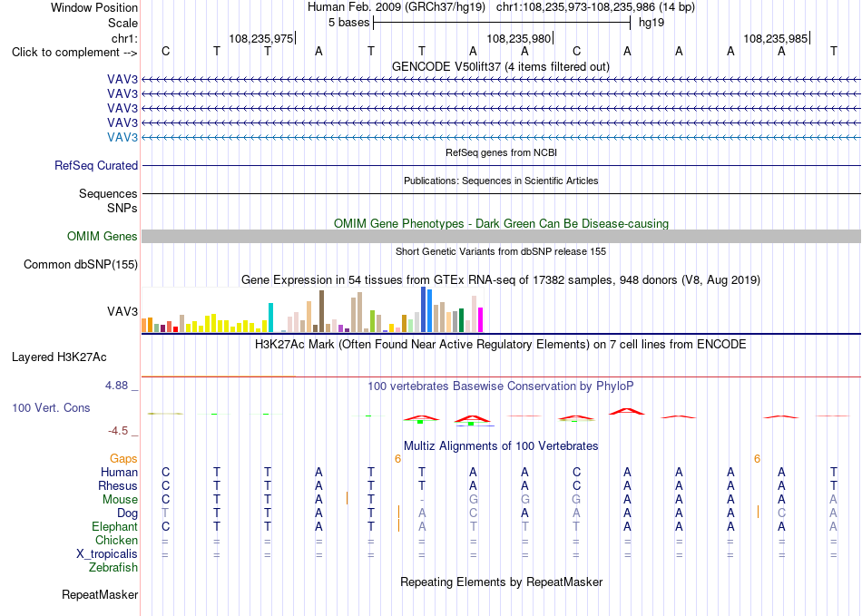
Task: Open 'Repeating Elements by RepeatMasker' title
Action: [x=501, y=582]
